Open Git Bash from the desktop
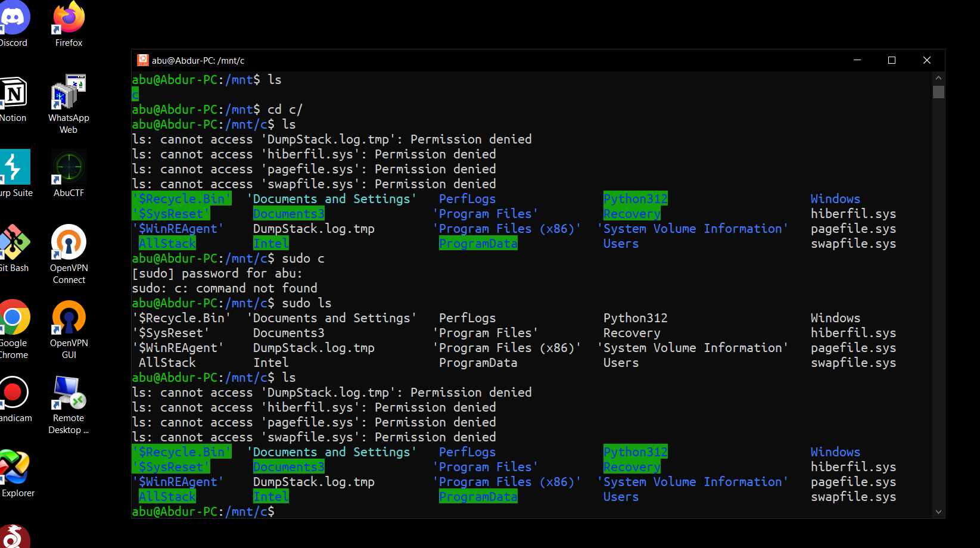Viewport: 980px width, 548px height. (x=13, y=244)
